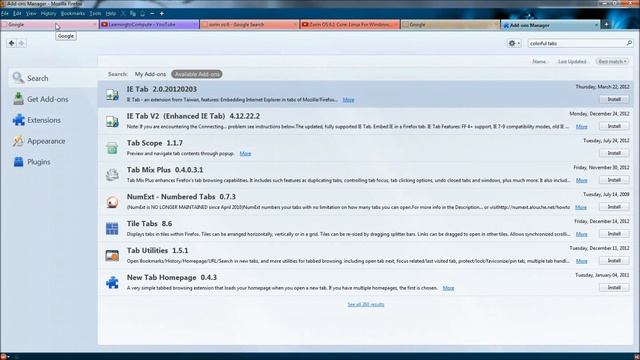This screenshot has width=640, height=360.
Task: Click the Forward arrow next to Back
Action: click(21, 43)
